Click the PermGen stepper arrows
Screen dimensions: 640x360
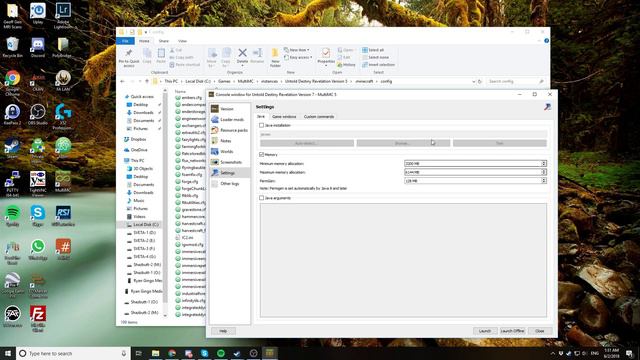(x=544, y=180)
